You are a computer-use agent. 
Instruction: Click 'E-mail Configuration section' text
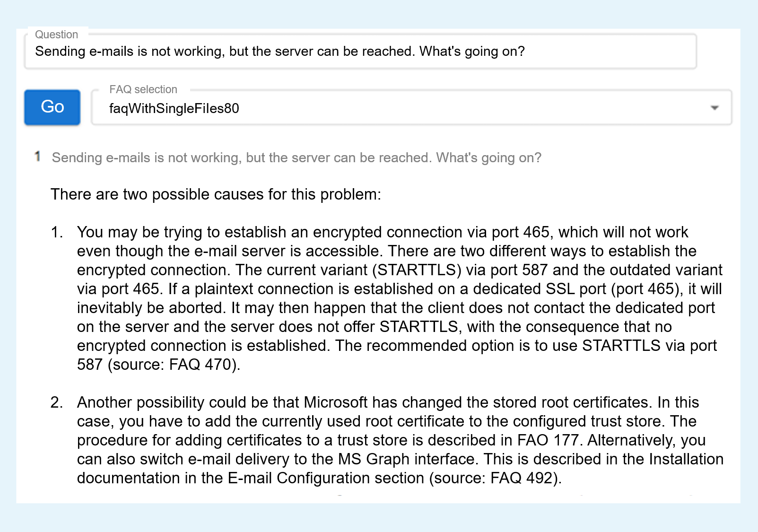click(326, 478)
